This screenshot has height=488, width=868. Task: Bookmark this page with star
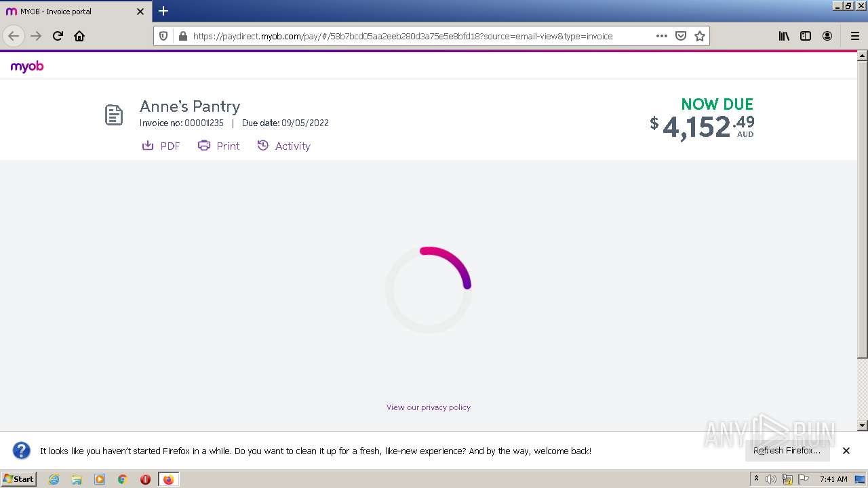(x=700, y=36)
